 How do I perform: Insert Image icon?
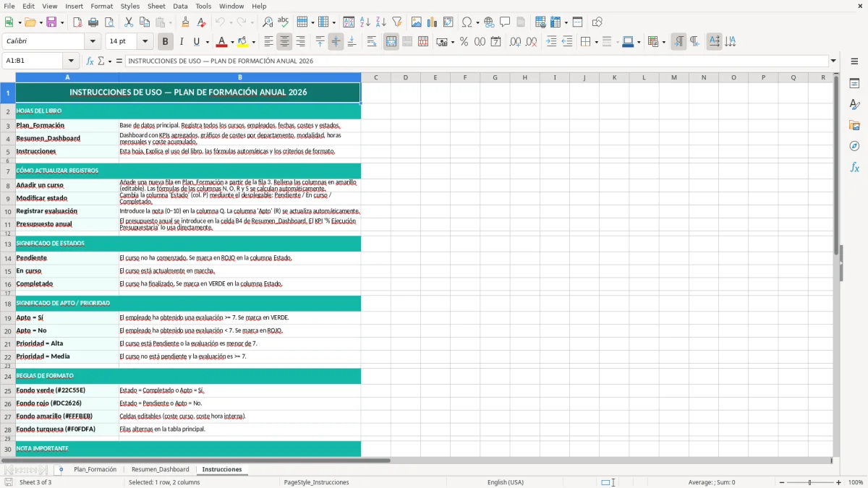point(417,22)
